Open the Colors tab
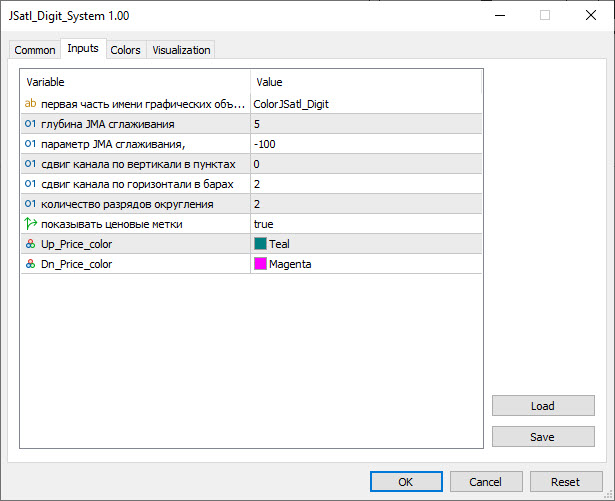Image resolution: width=615 pixels, height=501 pixels. [126, 50]
